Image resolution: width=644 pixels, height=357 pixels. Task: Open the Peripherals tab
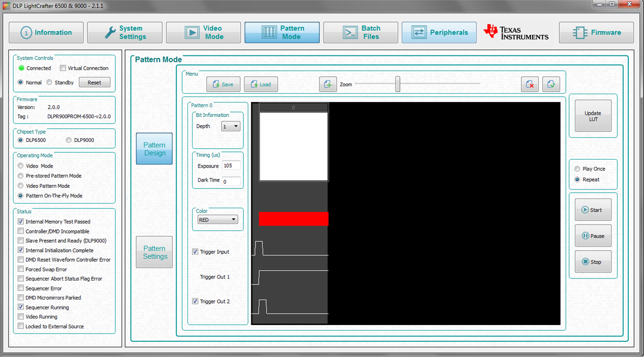[x=439, y=32]
